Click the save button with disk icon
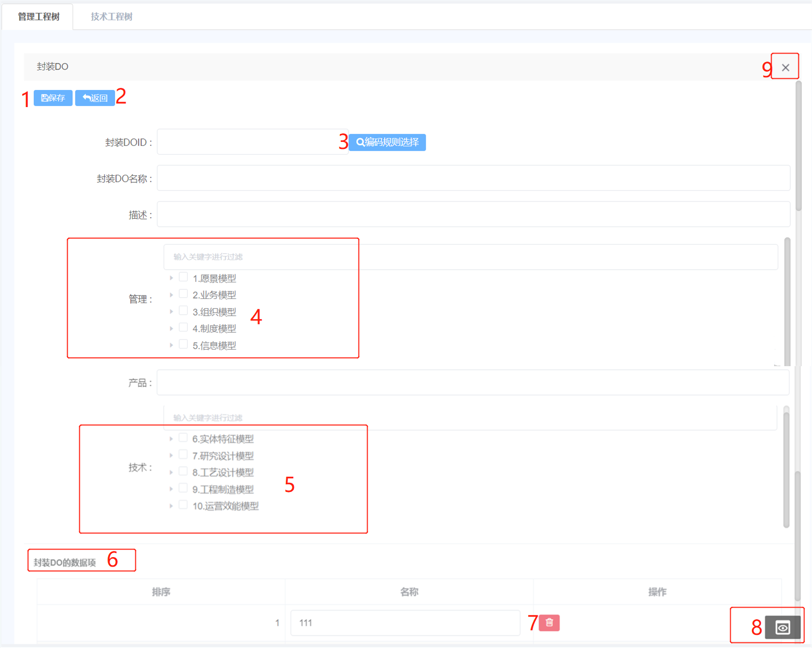The image size is (812, 648). click(53, 98)
